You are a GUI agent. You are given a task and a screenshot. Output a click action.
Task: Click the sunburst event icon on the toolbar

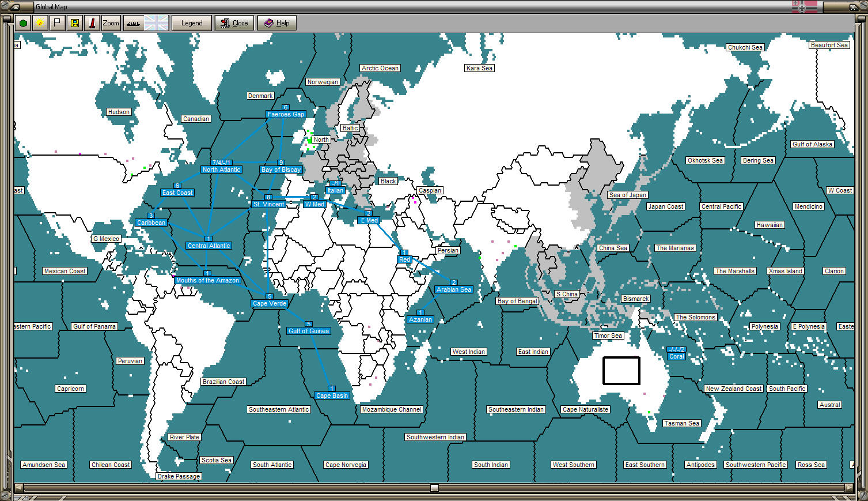(39, 22)
